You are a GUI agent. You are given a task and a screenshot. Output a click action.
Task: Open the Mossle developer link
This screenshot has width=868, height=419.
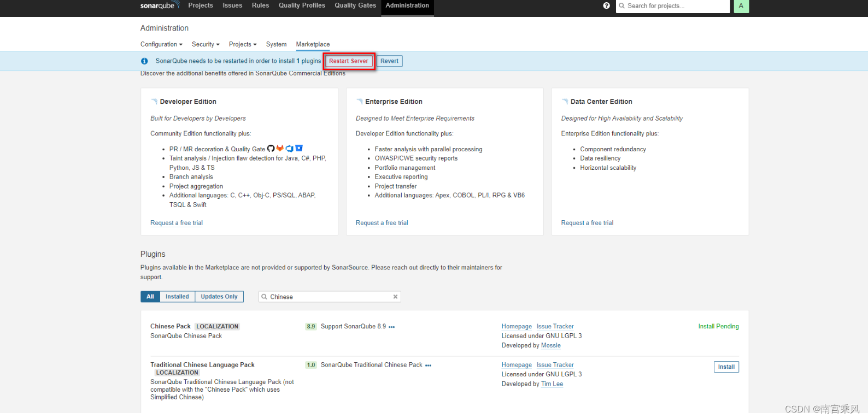pyautogui.click(x=551, y=346)
